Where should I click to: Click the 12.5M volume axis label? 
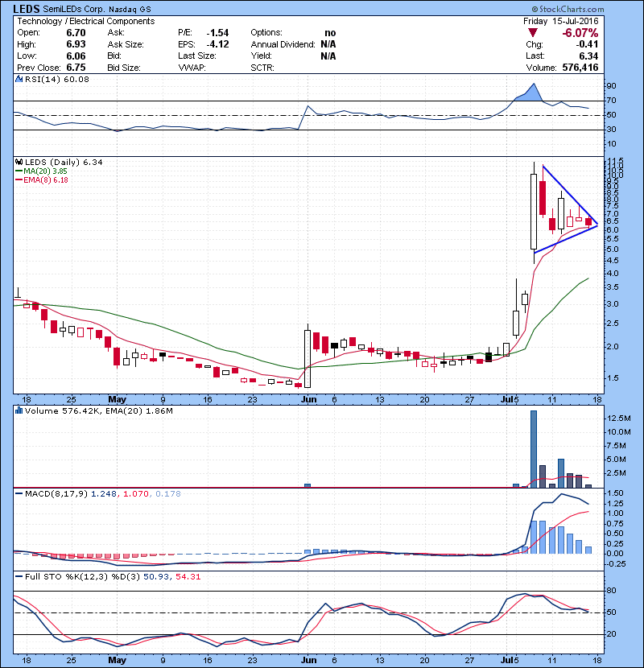point(618,419)
